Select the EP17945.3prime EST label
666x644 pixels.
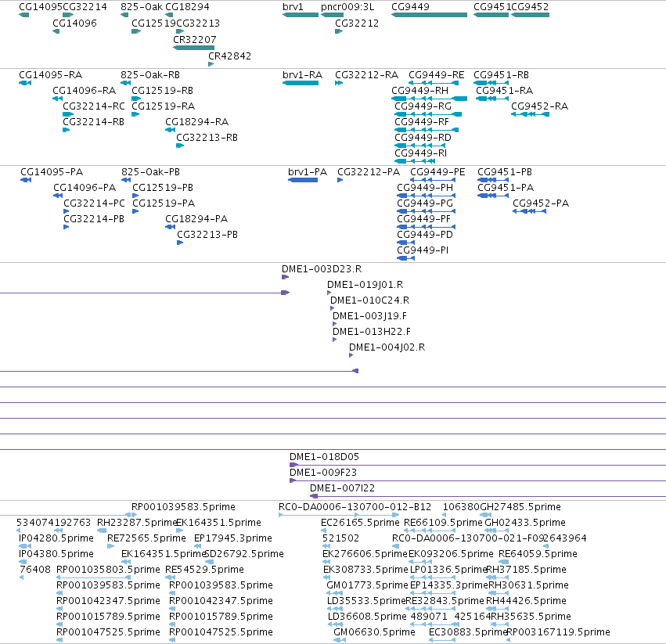[x=232, y=538]
